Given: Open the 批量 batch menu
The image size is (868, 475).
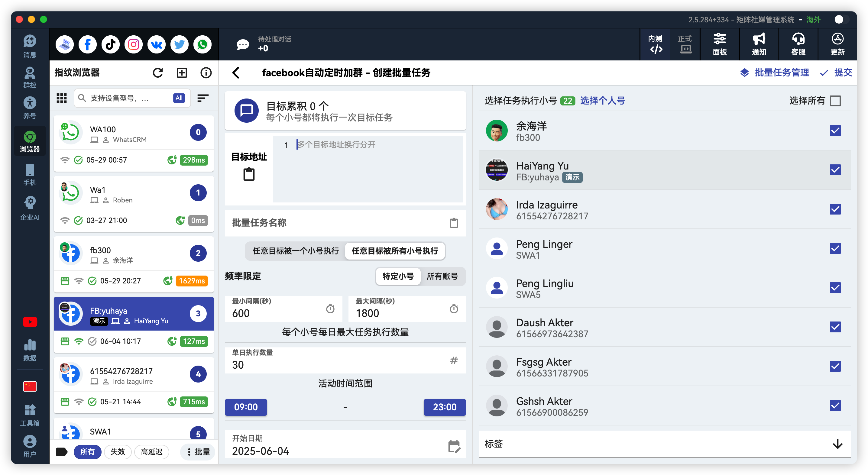Looking at the screenshot, I should click(198, 452).
